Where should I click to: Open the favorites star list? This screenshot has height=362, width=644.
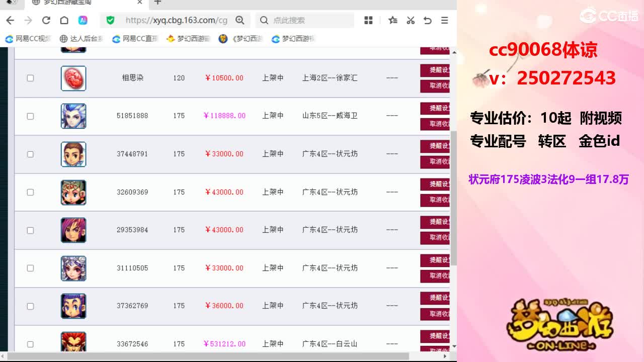coord(393,20)
